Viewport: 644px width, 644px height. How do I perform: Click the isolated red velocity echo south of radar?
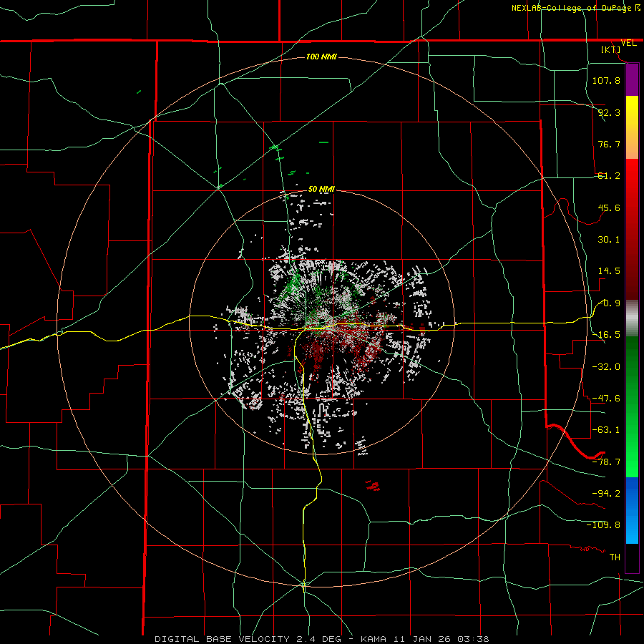(x=373, y=486)
